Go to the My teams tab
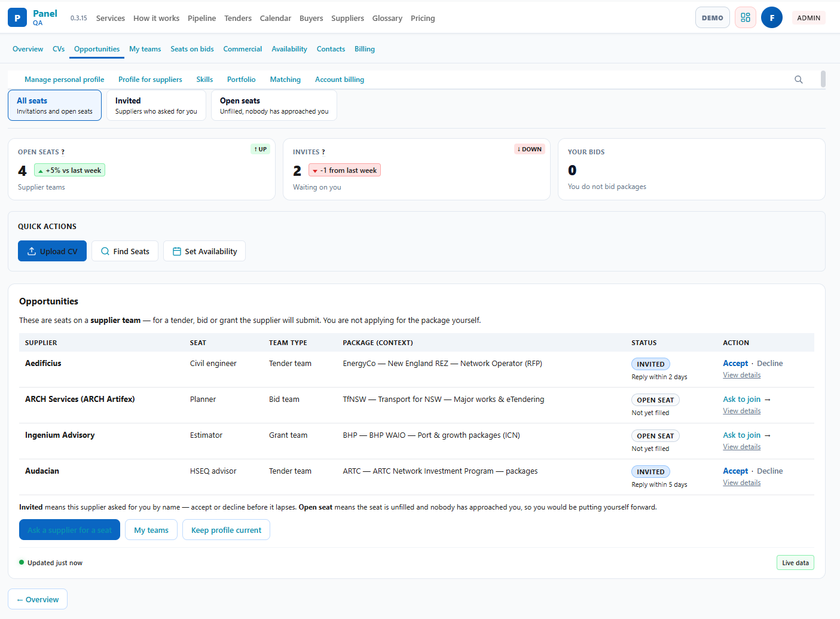 coord(145,49)
